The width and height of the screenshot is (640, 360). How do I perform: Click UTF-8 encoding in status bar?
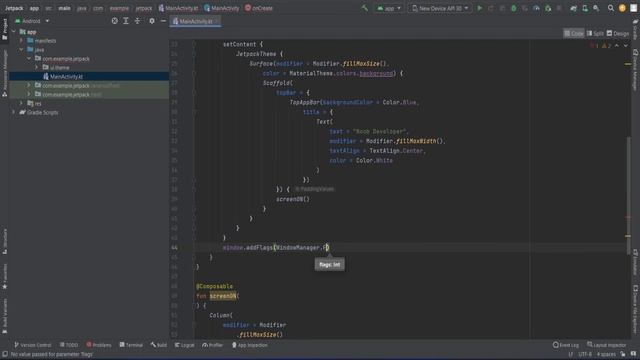584,354
